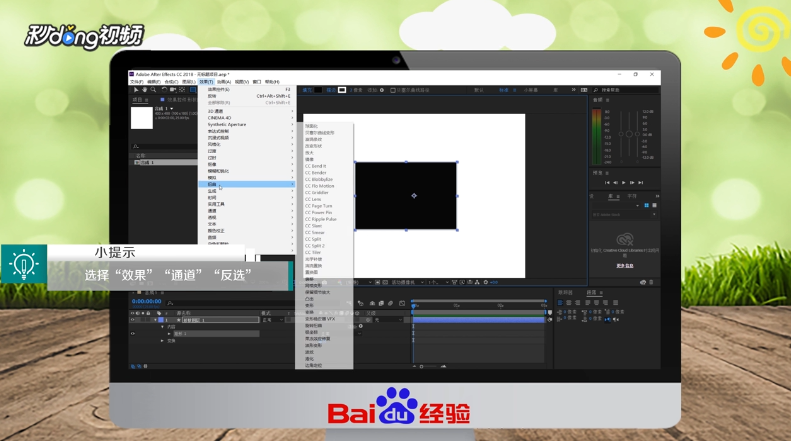Select the Zoom magnifier tool
791x441 pixels.
point(153,90)
